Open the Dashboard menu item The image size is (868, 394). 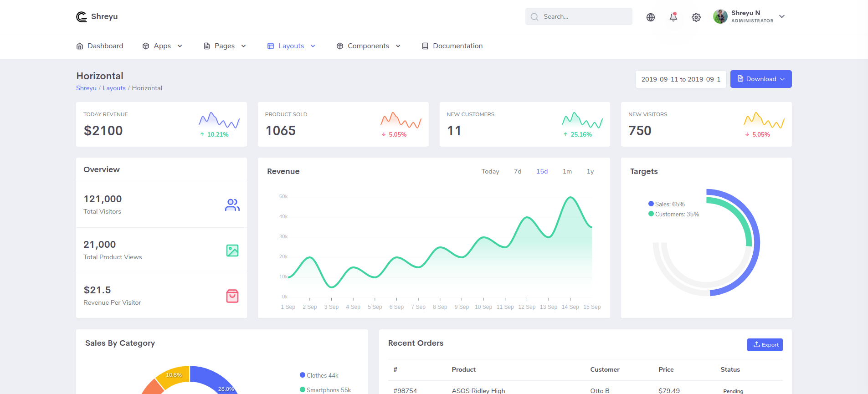(100, 46)
